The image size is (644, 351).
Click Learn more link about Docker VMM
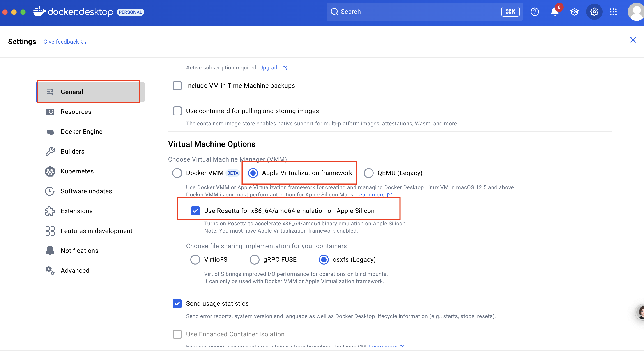tap(370, 195)
